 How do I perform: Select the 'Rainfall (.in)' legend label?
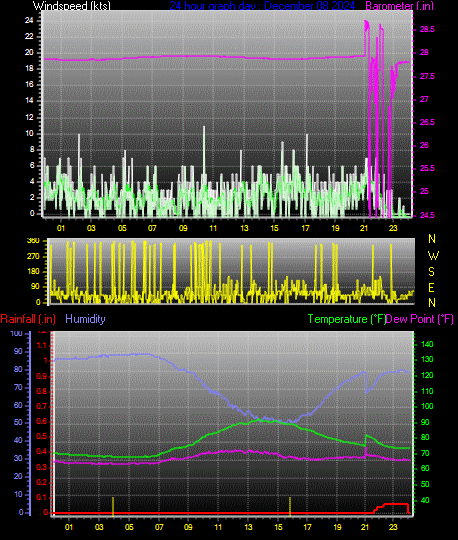tap(28, 319)
